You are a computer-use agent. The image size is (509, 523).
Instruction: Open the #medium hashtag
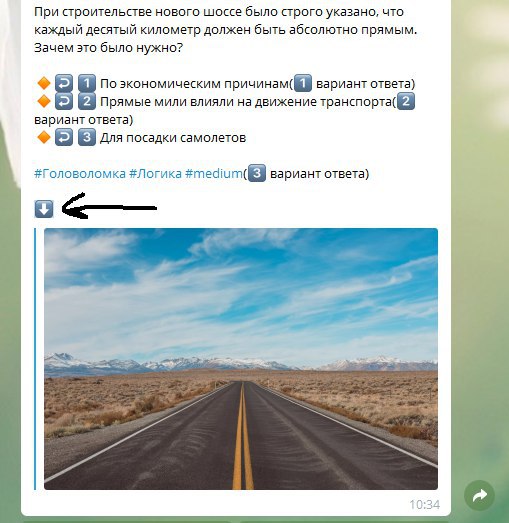point(213,173)
